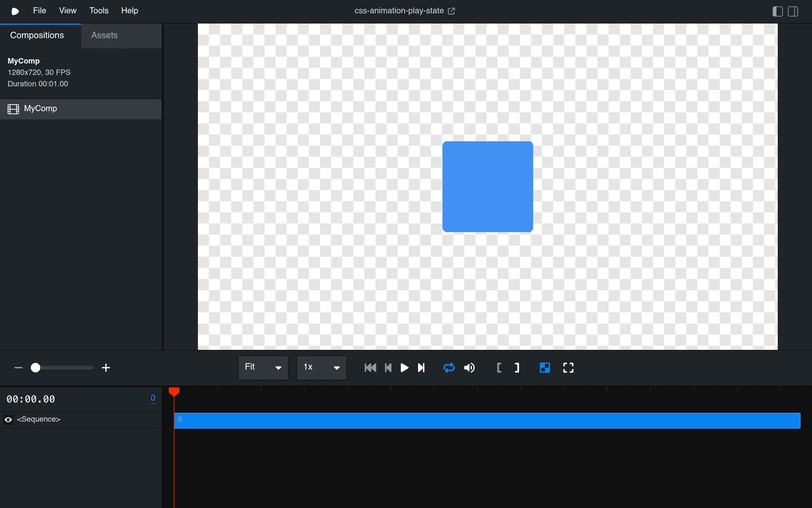Click the 00:00.00 timecode display

tap(31, 399)
